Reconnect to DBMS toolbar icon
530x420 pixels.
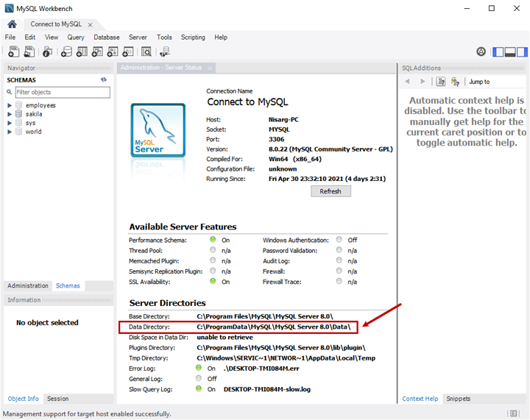click(x=165, y=51)
